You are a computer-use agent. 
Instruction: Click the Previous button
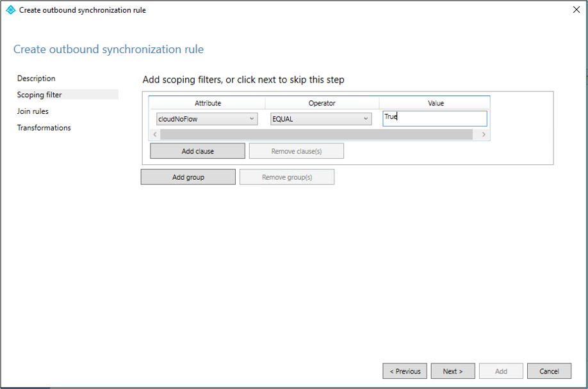405,371
